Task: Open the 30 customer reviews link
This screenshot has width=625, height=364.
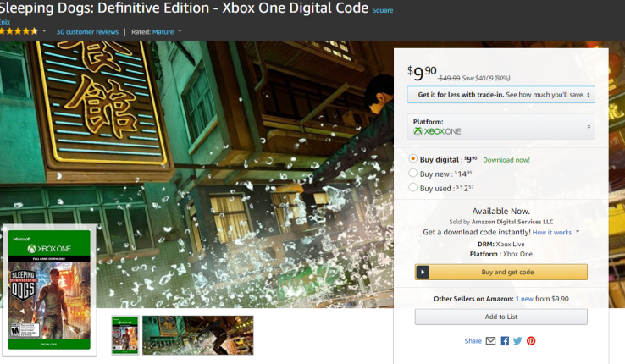Action: 87,31
